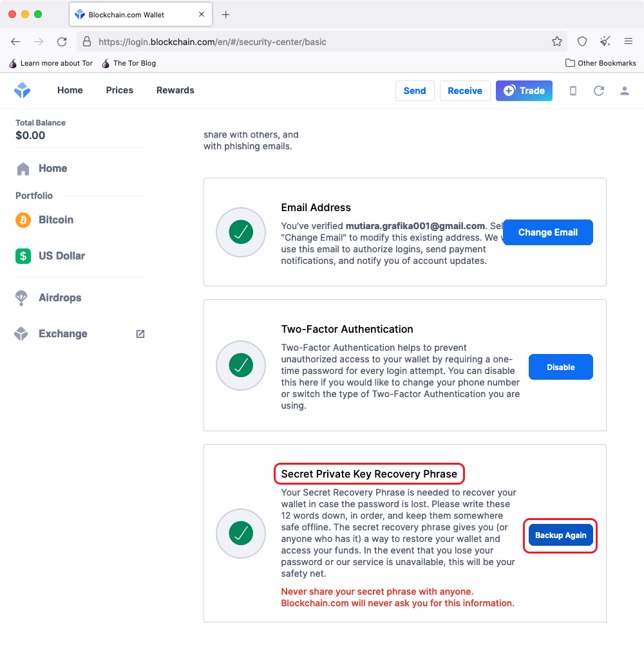Click the Recovery Phrase checkmark icon

pyautogui.click(x=241, y=533)
